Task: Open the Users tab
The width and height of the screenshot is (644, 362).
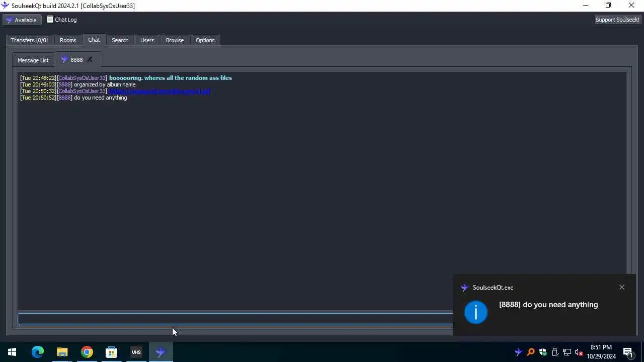Action: [x=147, y=40]
